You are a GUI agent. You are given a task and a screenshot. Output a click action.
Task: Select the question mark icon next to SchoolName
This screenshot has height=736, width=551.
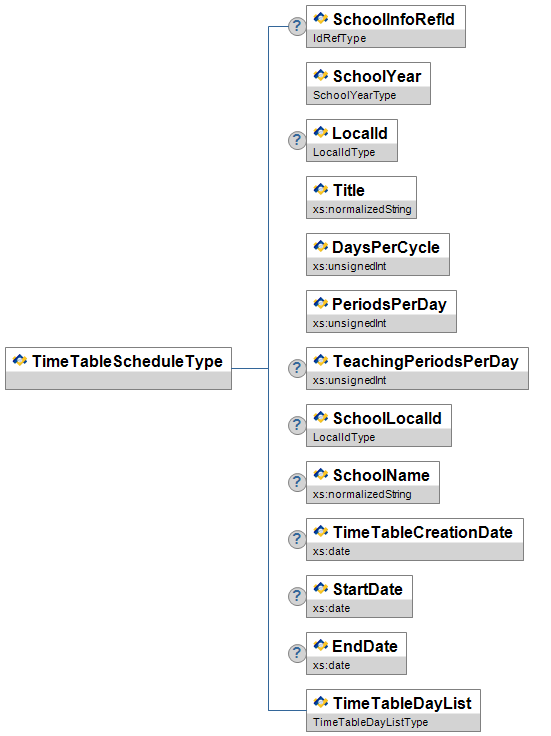297,482
